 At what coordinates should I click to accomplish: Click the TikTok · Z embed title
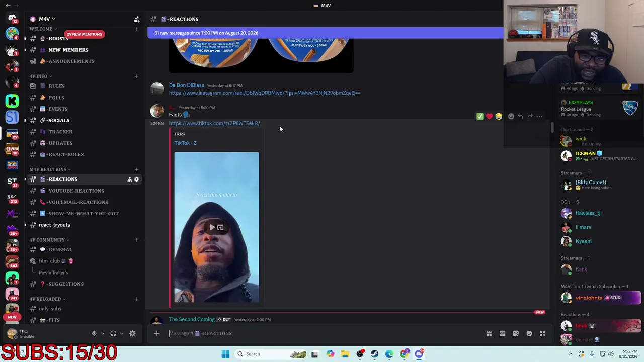click(x=185, y=143)
